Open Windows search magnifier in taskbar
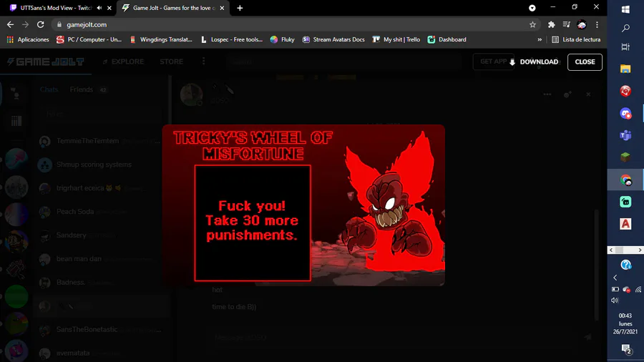Viewport: 644px width, 362px height. point(625,28)
